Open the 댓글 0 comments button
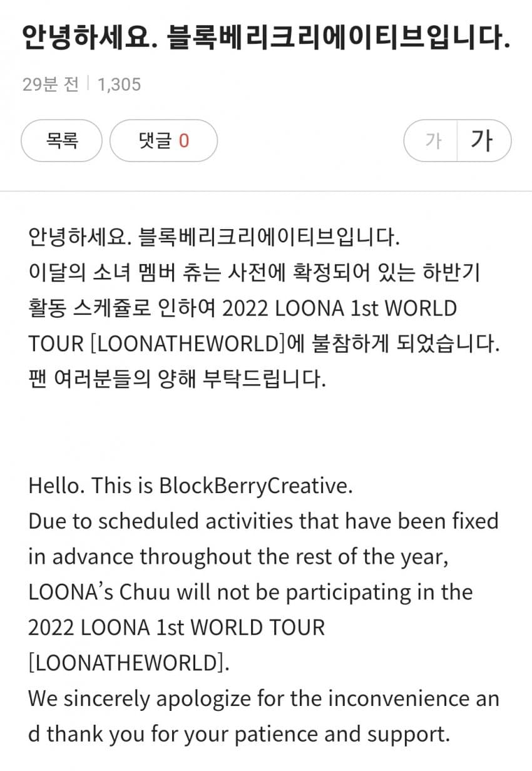 [x=163, y=141]
